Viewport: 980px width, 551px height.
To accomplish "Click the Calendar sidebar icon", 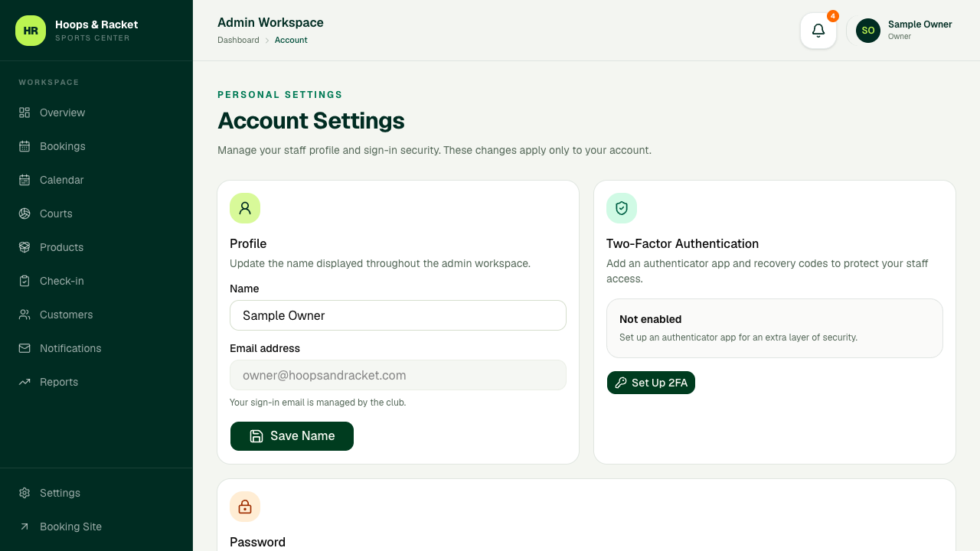I will [x=24, y=180].
